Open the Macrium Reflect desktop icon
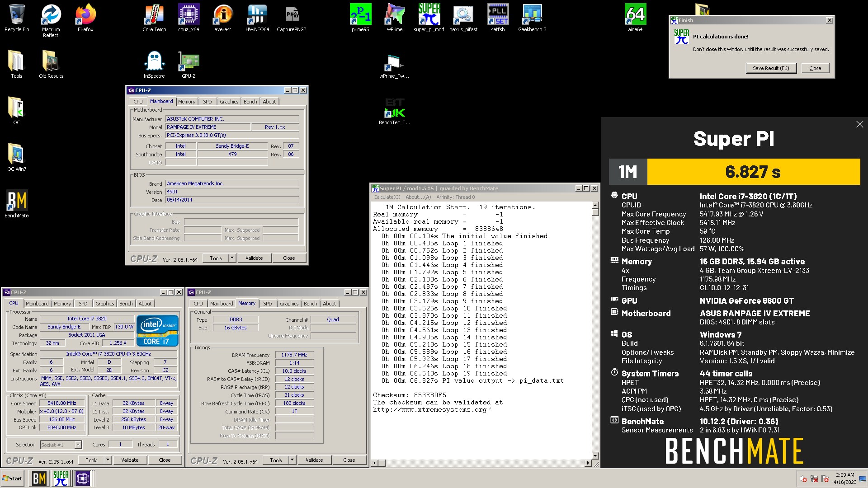 [x=51, y=20]
